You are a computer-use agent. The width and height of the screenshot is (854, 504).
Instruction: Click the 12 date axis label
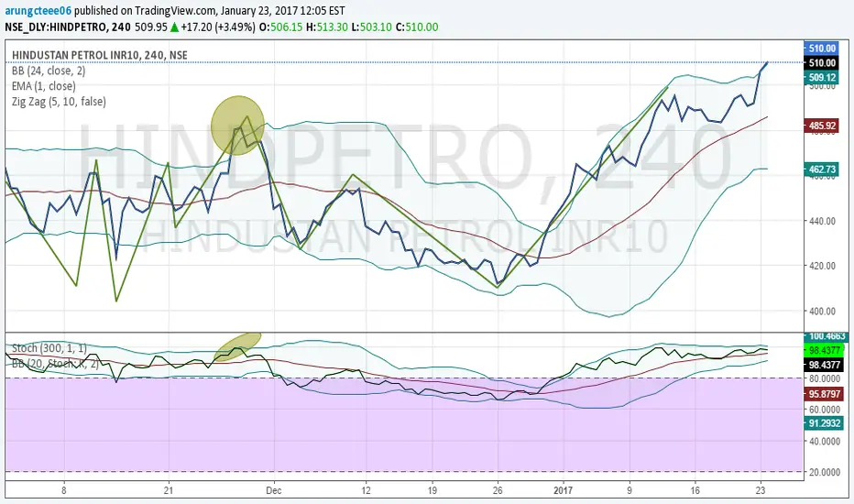tap(366, 490)
